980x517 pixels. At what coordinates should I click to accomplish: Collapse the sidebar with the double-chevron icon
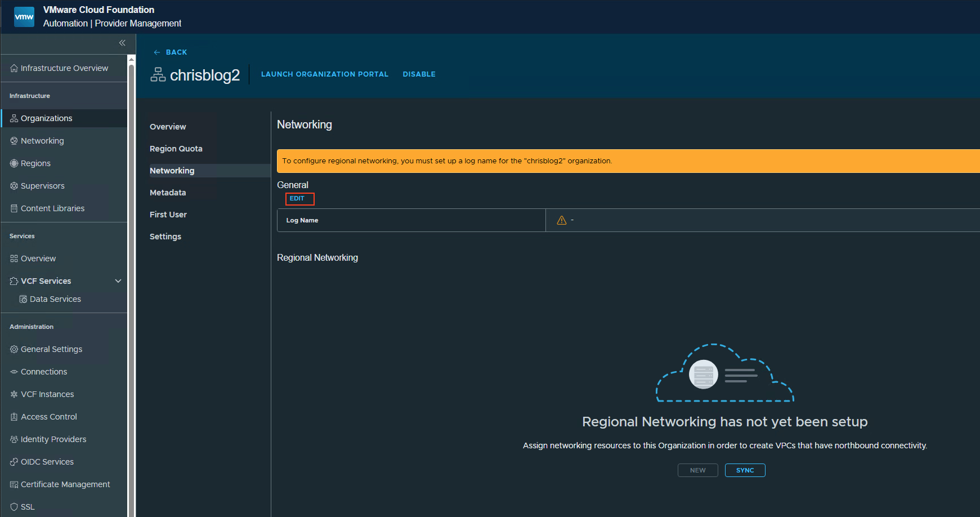point(122,43)
